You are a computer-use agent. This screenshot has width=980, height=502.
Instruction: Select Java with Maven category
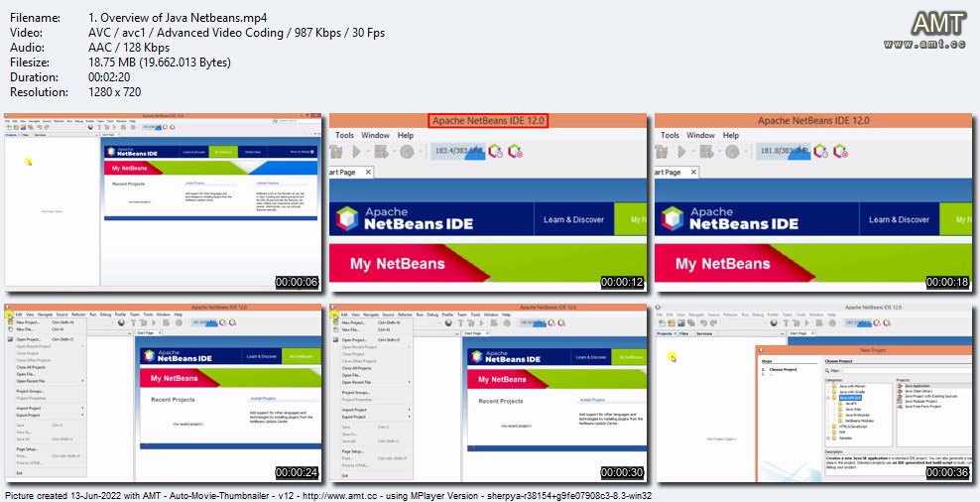coord(852,386)
